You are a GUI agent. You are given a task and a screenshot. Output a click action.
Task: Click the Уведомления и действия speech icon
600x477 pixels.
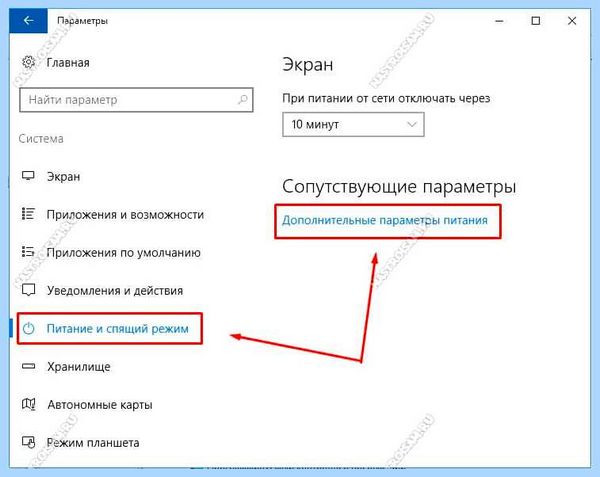click(28, 290)
